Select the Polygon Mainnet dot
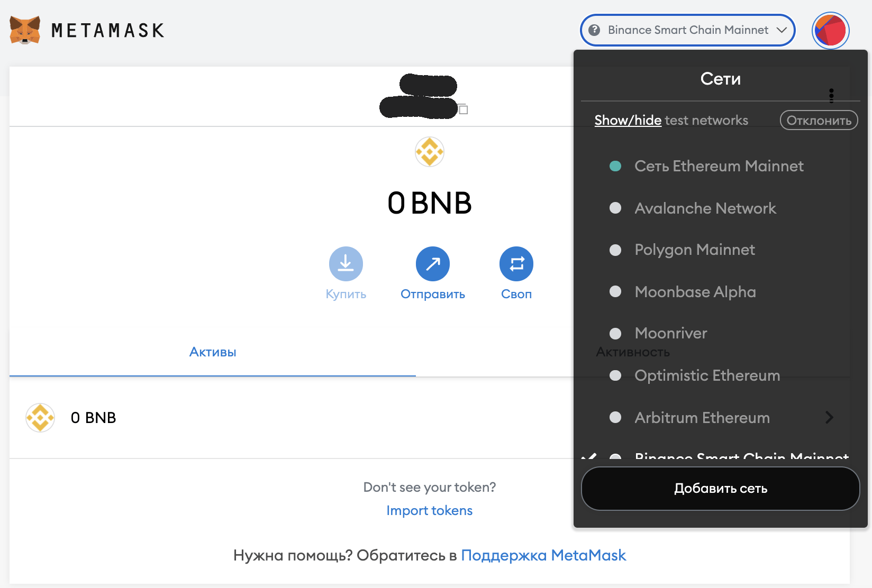Screen dimensions: 872x588 click(615, 250)
